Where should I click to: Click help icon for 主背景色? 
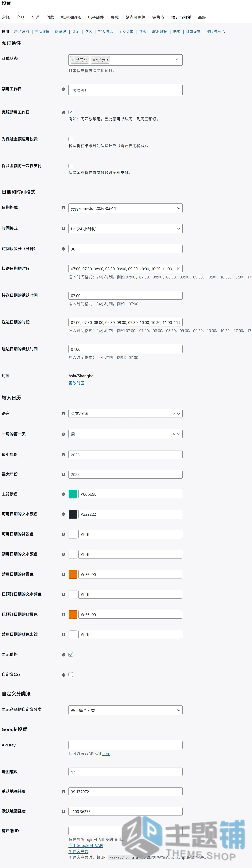tap(63, 494)
